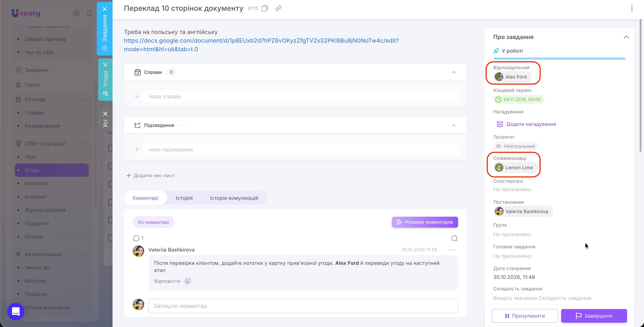Collapse Автоматизація menu group
644x327 pixels.
[85, 254]
